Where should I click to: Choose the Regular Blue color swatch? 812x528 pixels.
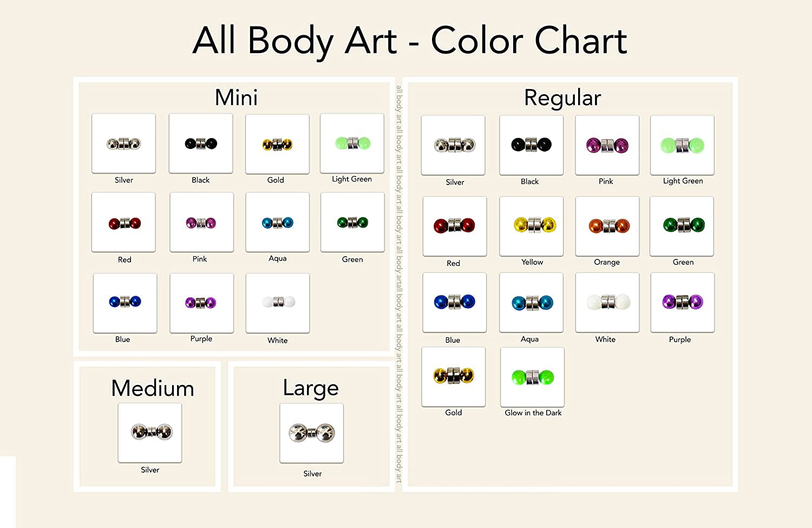(454, 302)
